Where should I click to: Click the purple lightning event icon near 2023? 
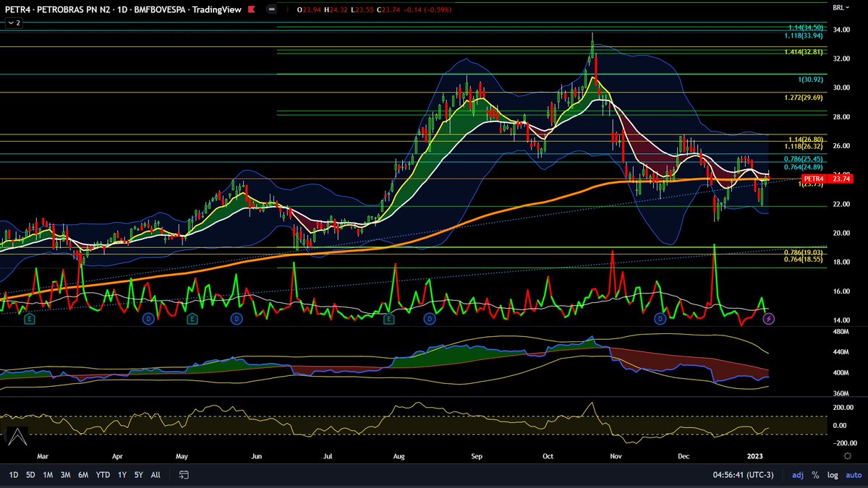tap(769, 318)
